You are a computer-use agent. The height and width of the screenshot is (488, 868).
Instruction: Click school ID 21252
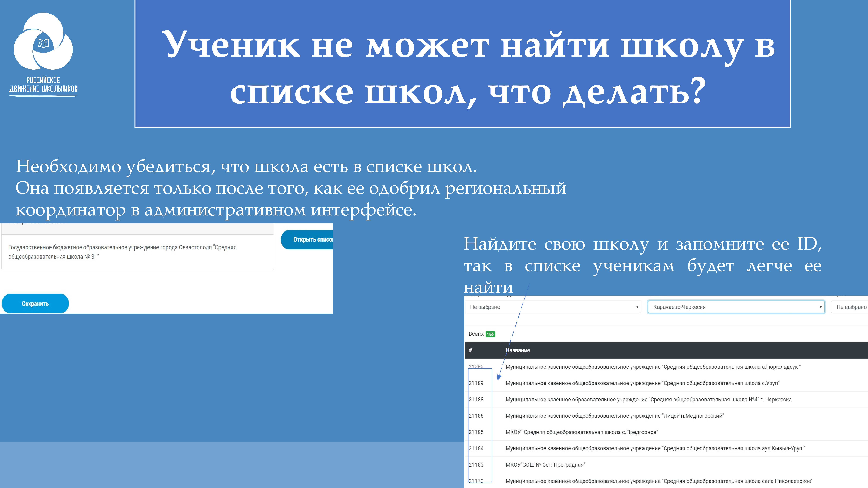(x=476, y=367)
